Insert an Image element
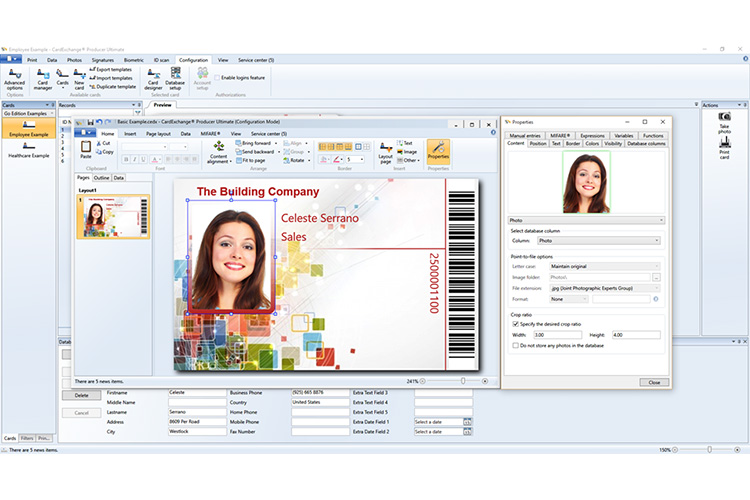The width and height of the screenshot is (750, 500). tap(407, 152)
